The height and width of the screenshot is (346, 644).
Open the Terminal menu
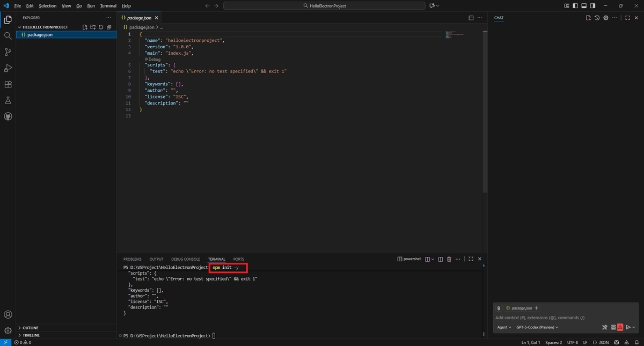tap(108, 6)
